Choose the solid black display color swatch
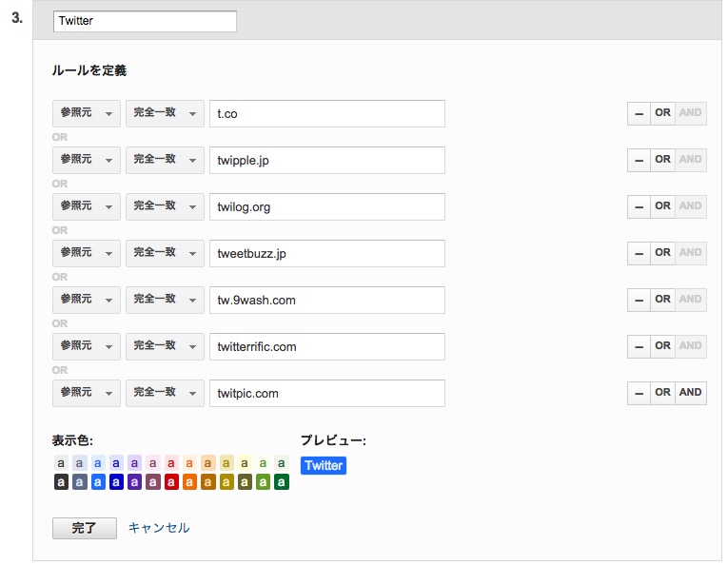This screenshot has height=565, width=728. pos(61,482)
